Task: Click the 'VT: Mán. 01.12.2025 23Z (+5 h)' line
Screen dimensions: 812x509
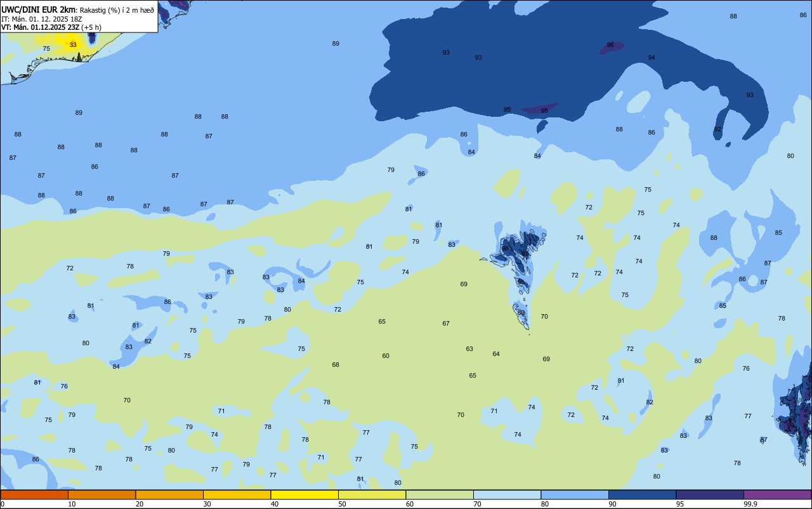Action: pyautogui.click(x=51, y=27)
